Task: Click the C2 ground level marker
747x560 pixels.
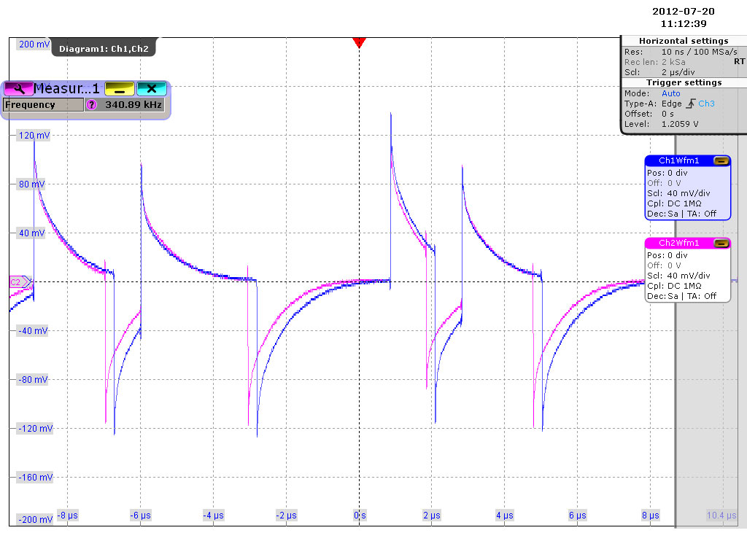Action: tap(18, 281)
